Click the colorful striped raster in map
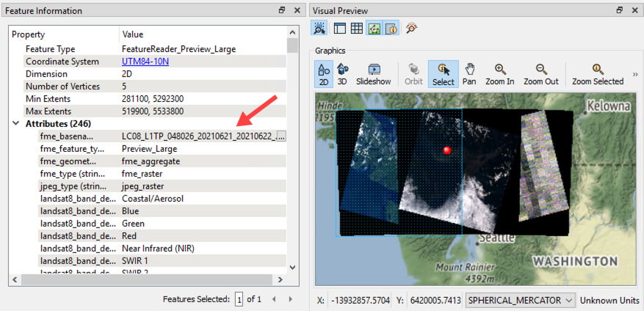 click(x=542, y=167)
